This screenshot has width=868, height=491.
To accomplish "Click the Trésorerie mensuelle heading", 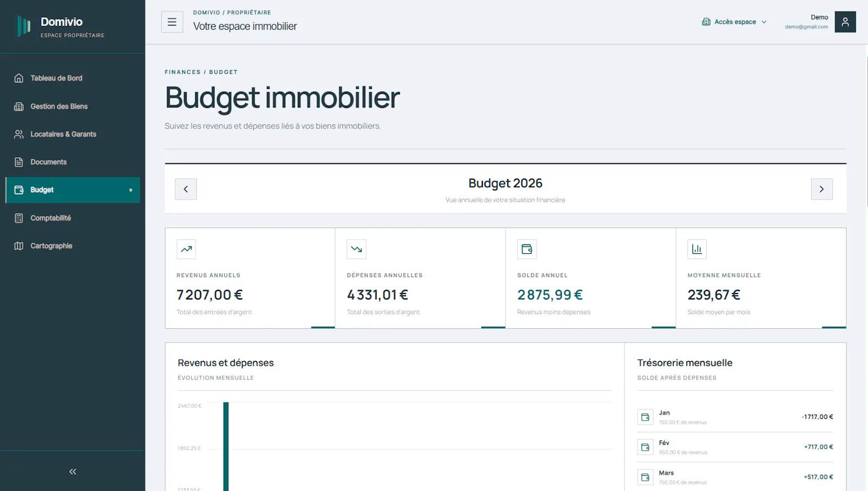I will point(685,363).
